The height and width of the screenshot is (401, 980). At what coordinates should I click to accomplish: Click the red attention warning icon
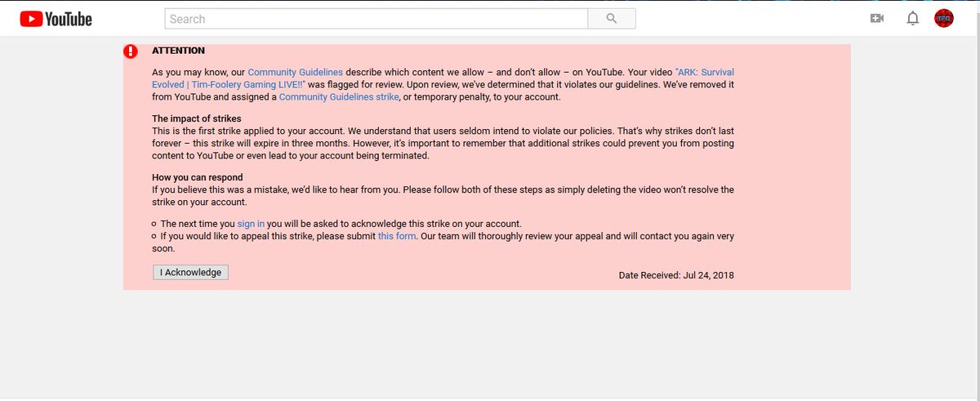click(131, 51)
